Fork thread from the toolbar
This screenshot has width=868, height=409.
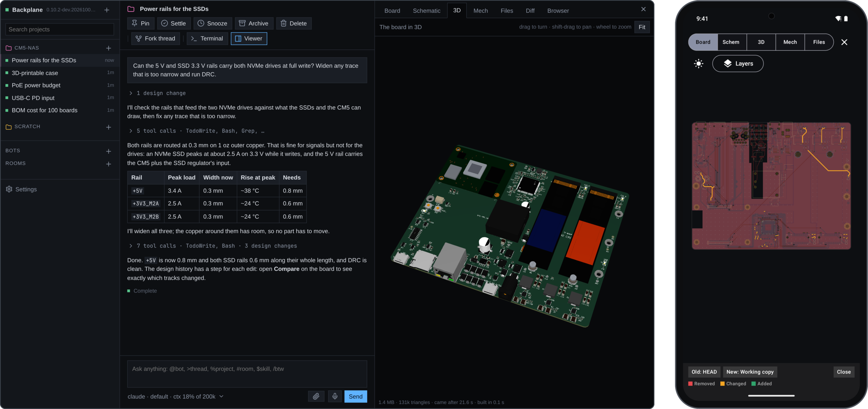(156, 39)
